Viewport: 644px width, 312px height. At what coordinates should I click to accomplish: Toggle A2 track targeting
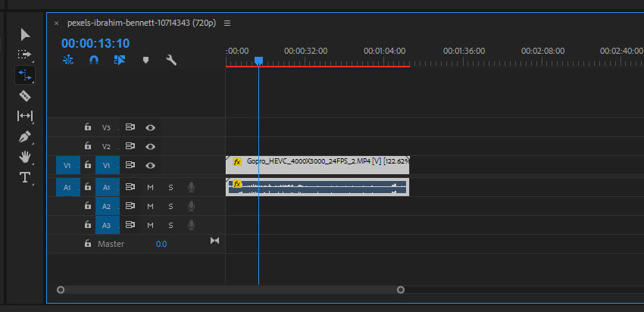pyautogui.click(x=108, y=206)
